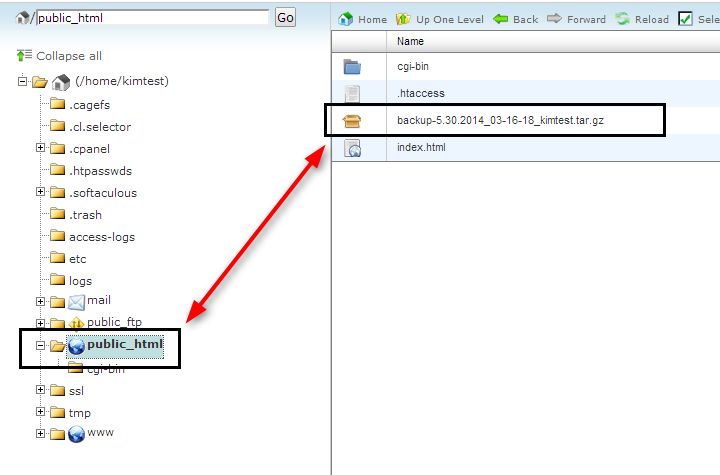Select the .htaccess file name
This screenshot has height=475, width=720.
tap(421, 93)
